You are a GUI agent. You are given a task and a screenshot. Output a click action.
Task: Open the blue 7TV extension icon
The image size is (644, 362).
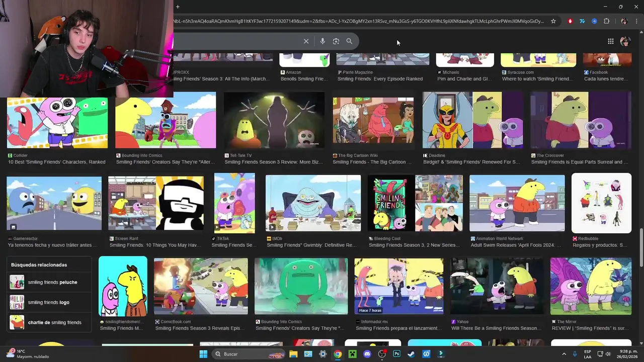(x=582, y=21)
